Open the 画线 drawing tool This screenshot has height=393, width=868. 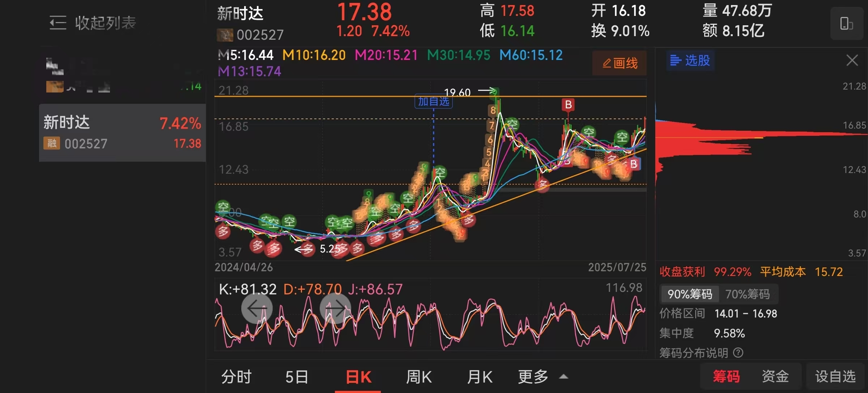point(620,63)
